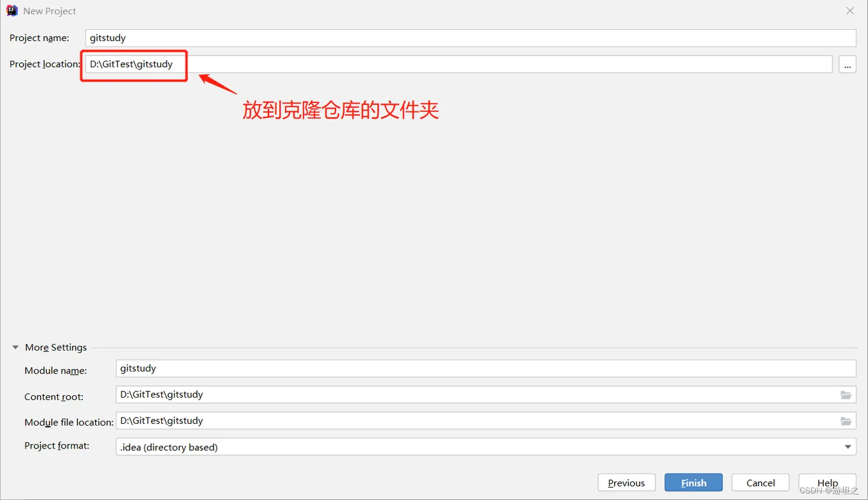
Task: Click the 'Module file location:' label
Action: click(x=69, y=422)
